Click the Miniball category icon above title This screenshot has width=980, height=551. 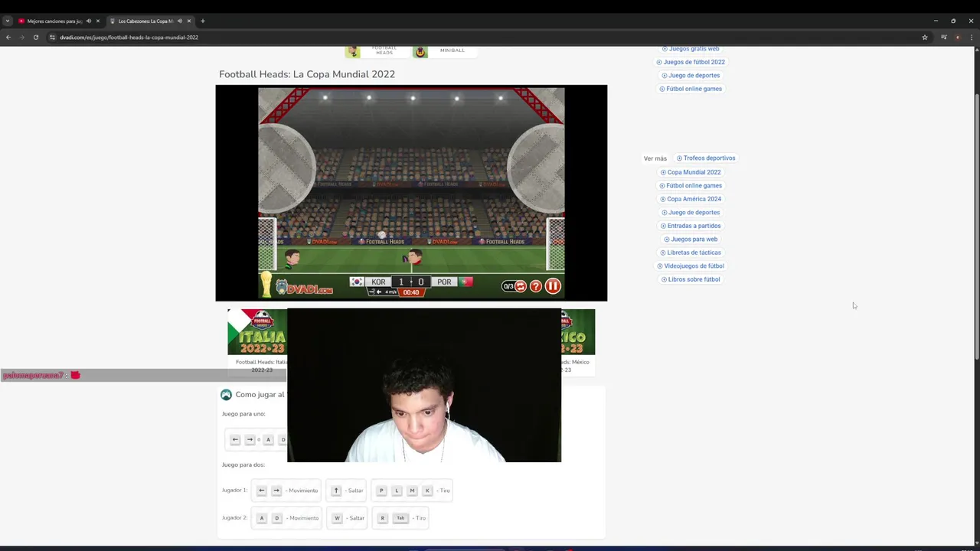click(420, 52)
